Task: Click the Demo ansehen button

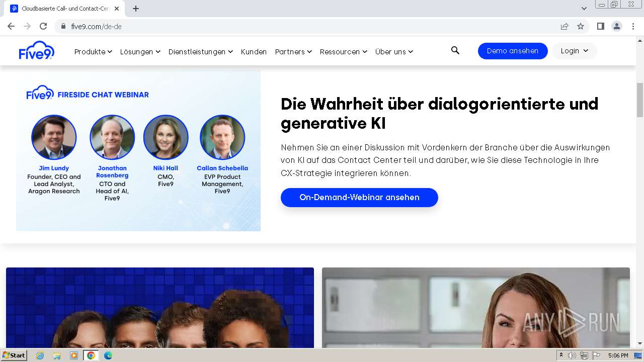Action: point(513,51)
